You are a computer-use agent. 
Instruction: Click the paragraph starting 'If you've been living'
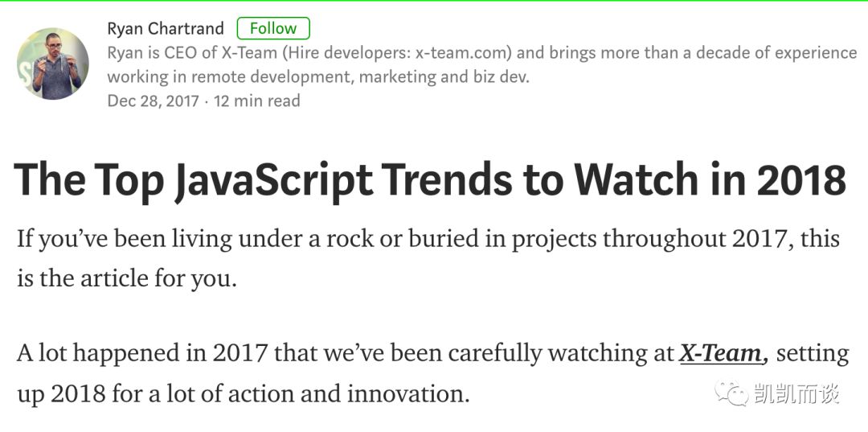[x=428, y=259]
